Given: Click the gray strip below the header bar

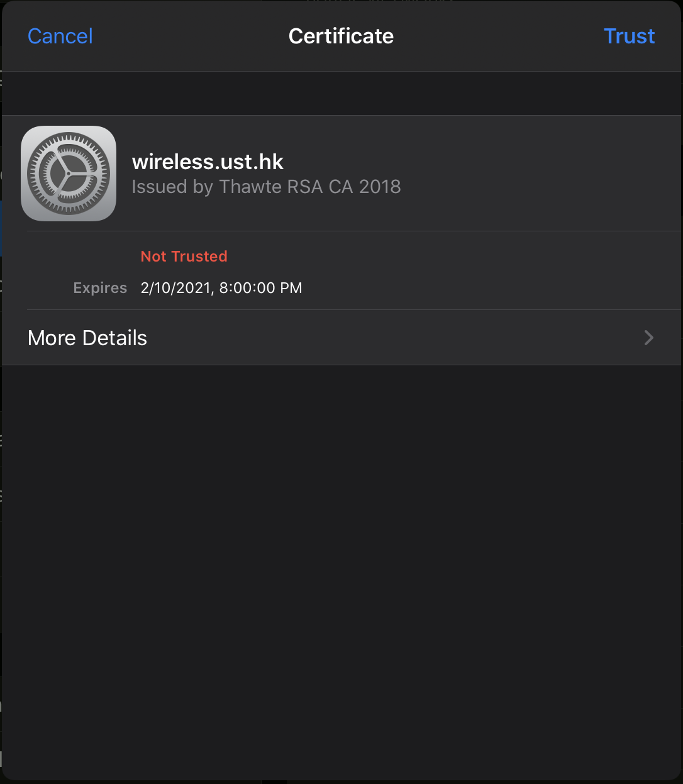Looking at the screenshot, I should coord(341,93).
